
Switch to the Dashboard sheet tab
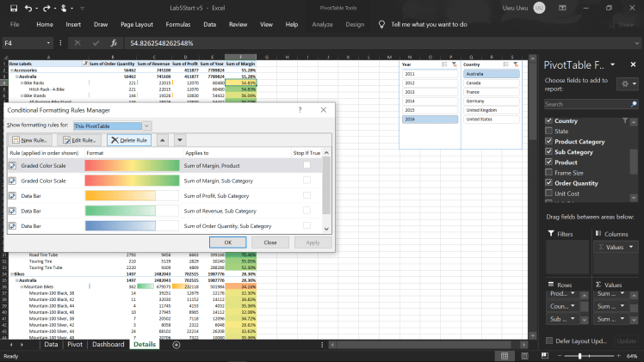tap(108, 344)
